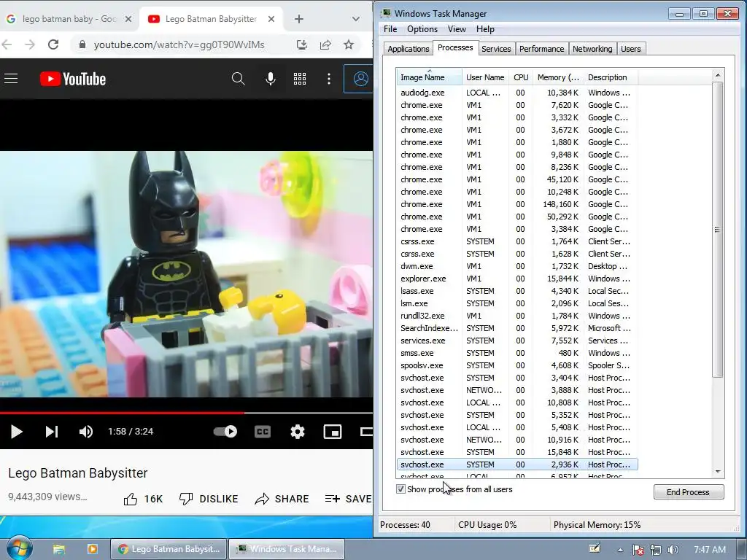Open the Task Manager Help menu

pos(485,29)
